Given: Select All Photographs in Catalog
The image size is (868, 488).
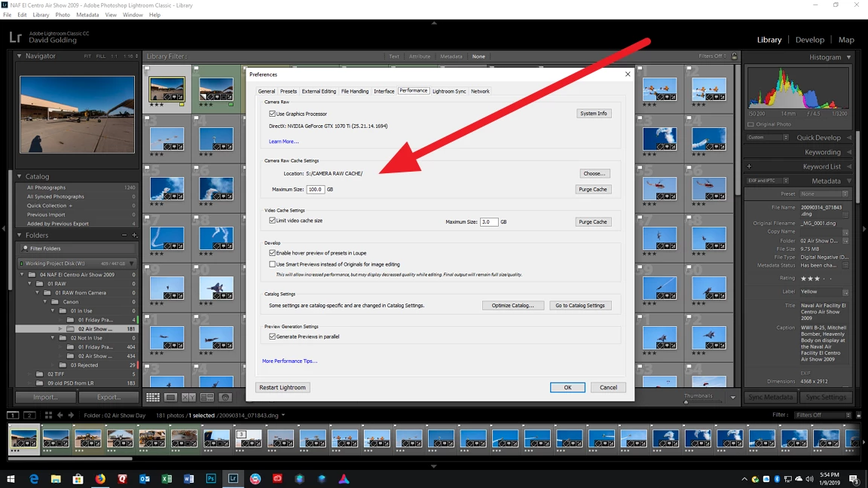Looking at the screenshot, I should (76, 188).
